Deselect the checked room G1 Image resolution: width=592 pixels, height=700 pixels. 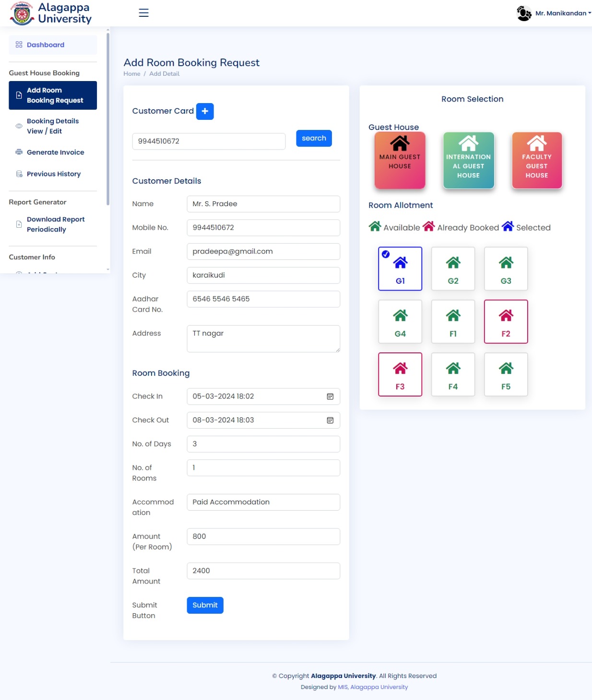(400, 268)
